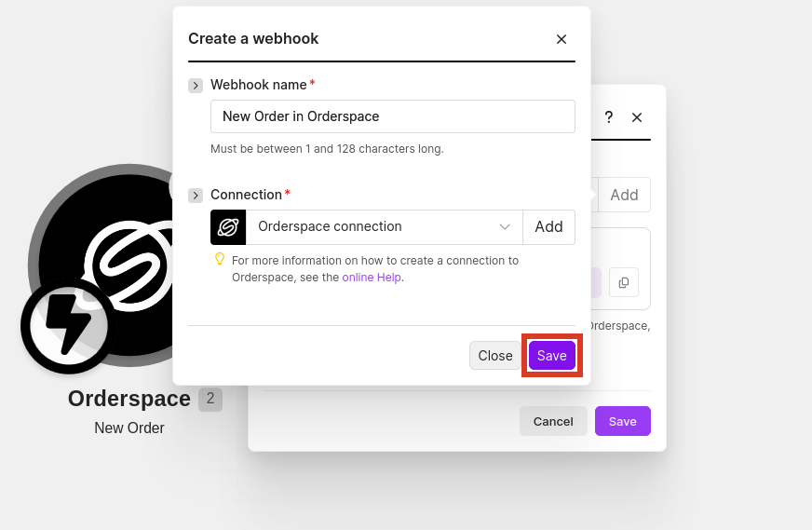Click the help question mark icon in back panel
The height and width of the screenshot is (530, 812).
coord(609,117)
